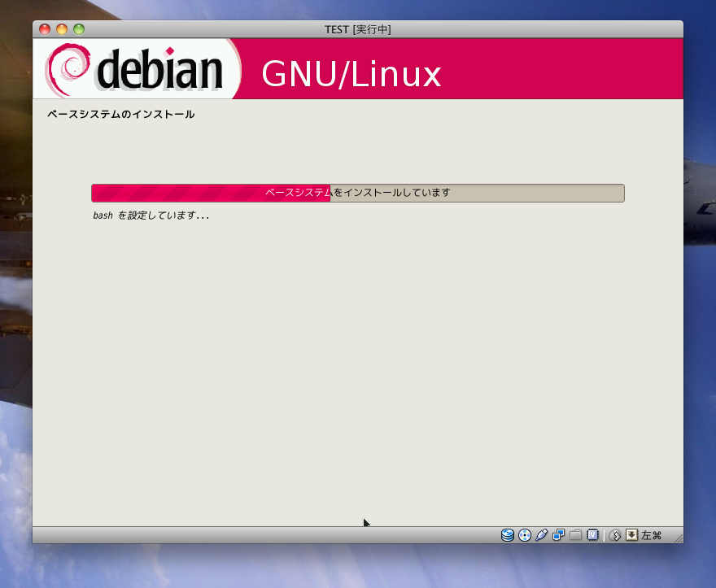This screenshot has height=588, width=716.
Task: Click the 'bash を設定しています...' status text
Action: 151,216
